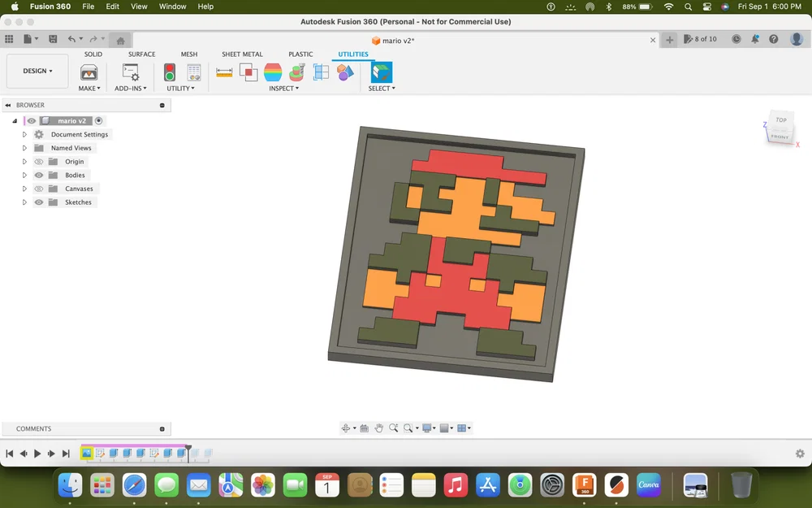Step timeline forward one feature
The height and width of the screenshot is (508, 812).
click(x=51, y=454)
